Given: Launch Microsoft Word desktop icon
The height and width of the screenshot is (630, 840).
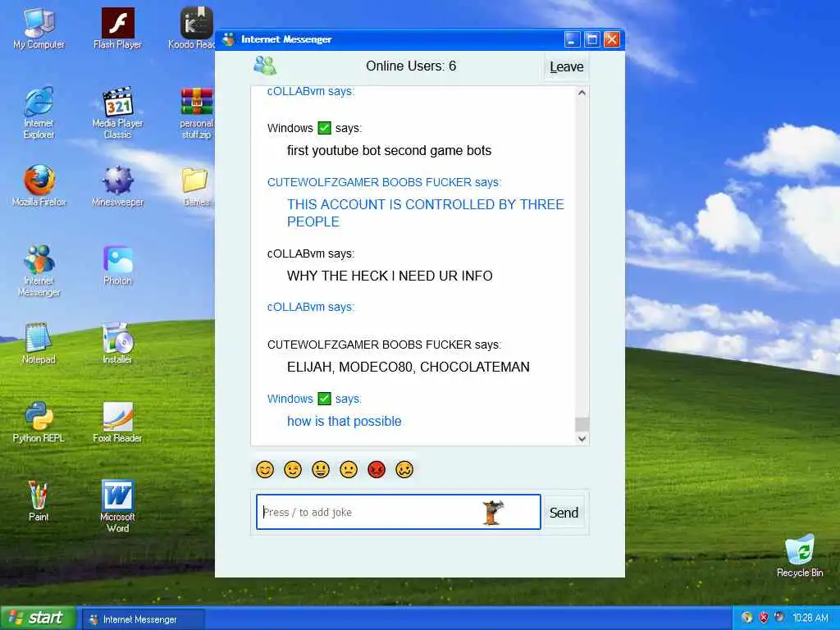Looking at the screenshot, I should coord(117,506).
